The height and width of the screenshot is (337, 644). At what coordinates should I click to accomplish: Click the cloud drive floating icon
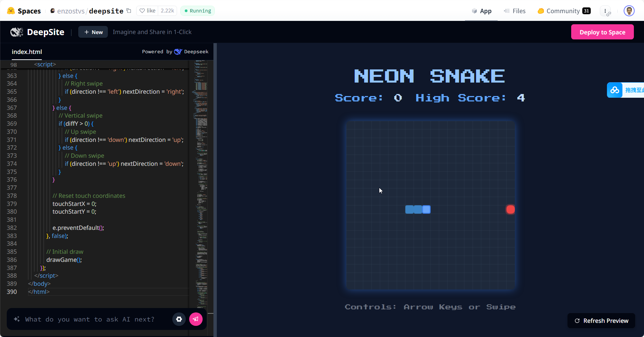click(x=615, y=90)
